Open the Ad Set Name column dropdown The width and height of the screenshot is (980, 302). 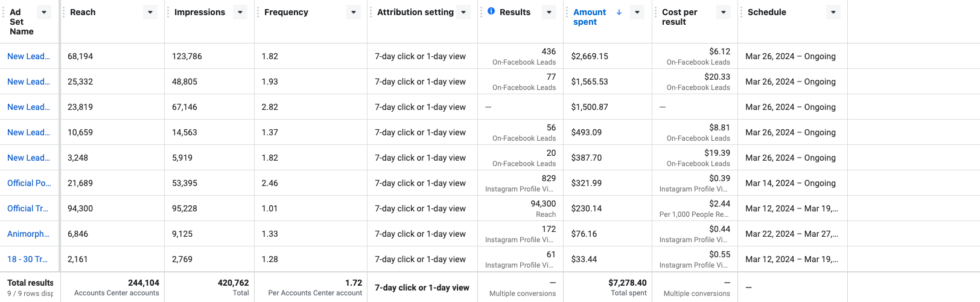coord(44,12)
